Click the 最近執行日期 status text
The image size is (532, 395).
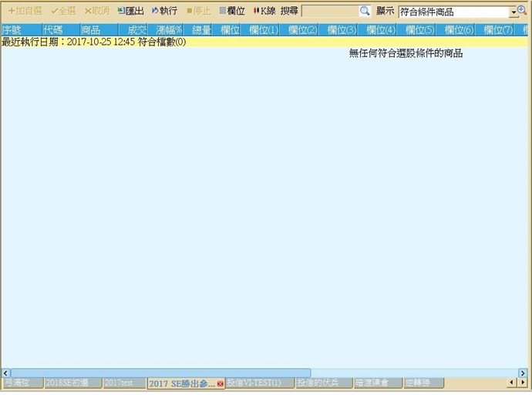pos(94,42)
